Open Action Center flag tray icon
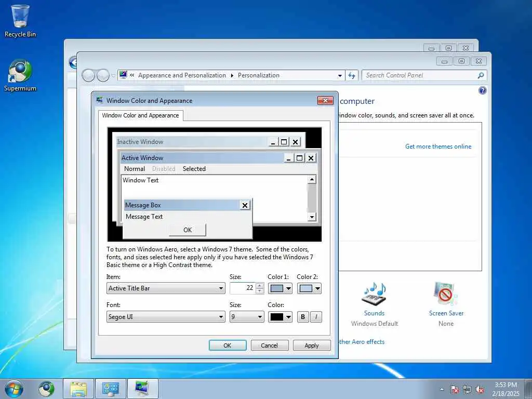The height and width of the screenshot is (399, 532). [x=454, y=390]
